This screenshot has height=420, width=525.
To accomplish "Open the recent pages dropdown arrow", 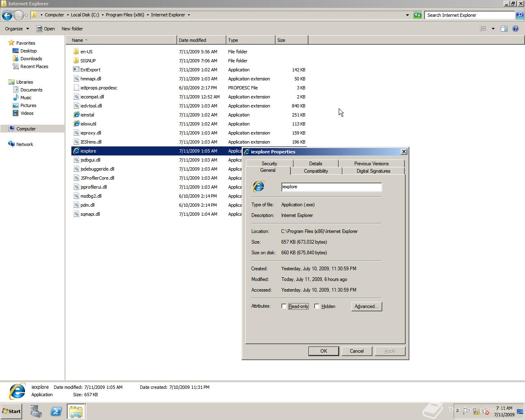I will click(x=26, y=16).
